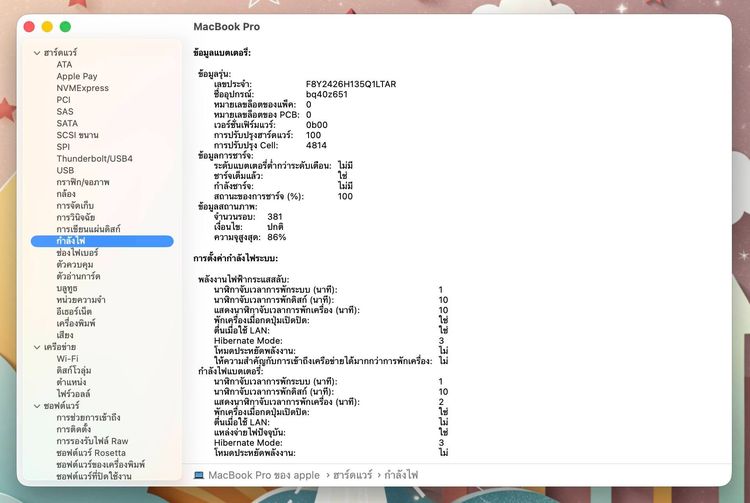Select USB in the sidebar
The height and width of the screenshot is (503, 750).
pos(65,170)
